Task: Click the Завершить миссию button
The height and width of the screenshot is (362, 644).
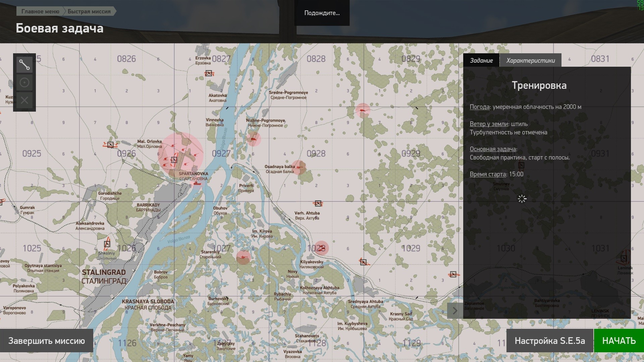Action: click(x=47, y=341)
